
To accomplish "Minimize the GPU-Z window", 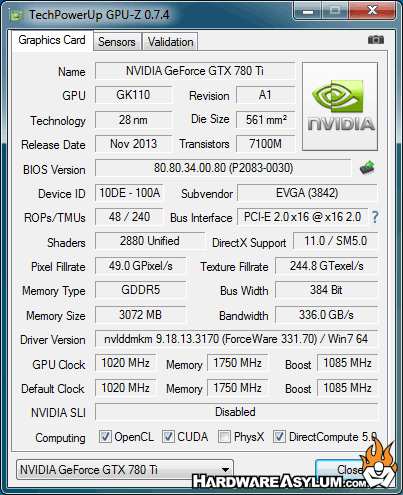I will point(308,11).
